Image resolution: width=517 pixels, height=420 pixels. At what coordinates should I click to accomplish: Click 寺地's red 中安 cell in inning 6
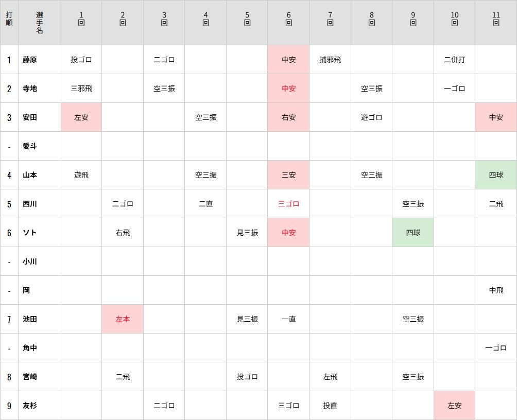[288, 89]
